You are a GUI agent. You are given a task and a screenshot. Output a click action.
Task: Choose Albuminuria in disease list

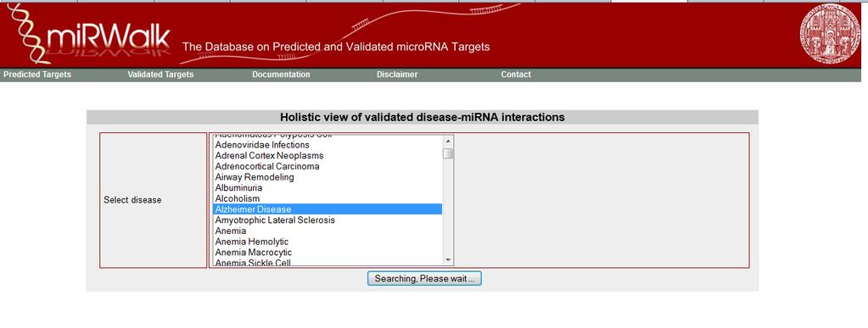click(328, 187)
